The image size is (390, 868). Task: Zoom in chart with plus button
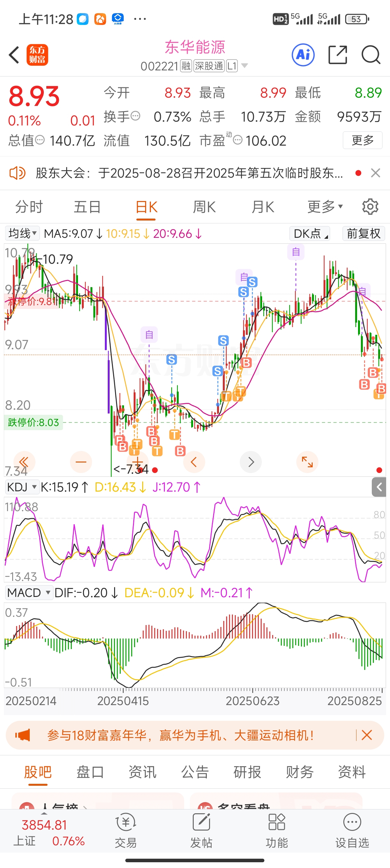[137, 462]
